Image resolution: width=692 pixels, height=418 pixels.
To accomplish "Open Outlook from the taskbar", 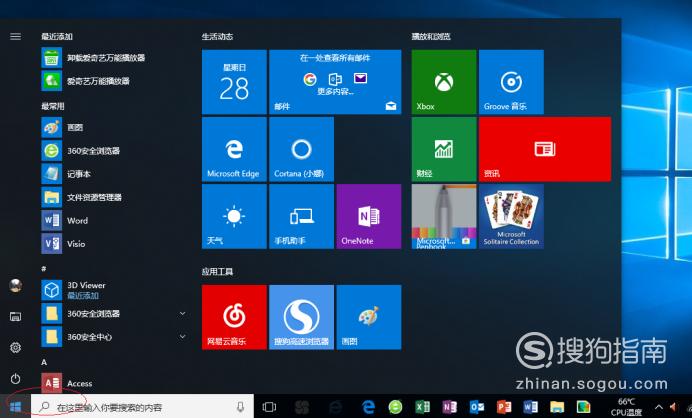I will [x=477, y=407].
